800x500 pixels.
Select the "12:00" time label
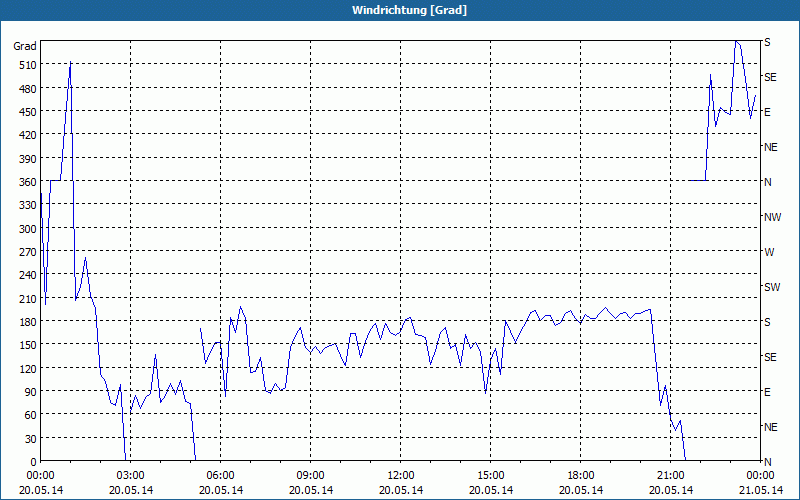coord(401,476)
